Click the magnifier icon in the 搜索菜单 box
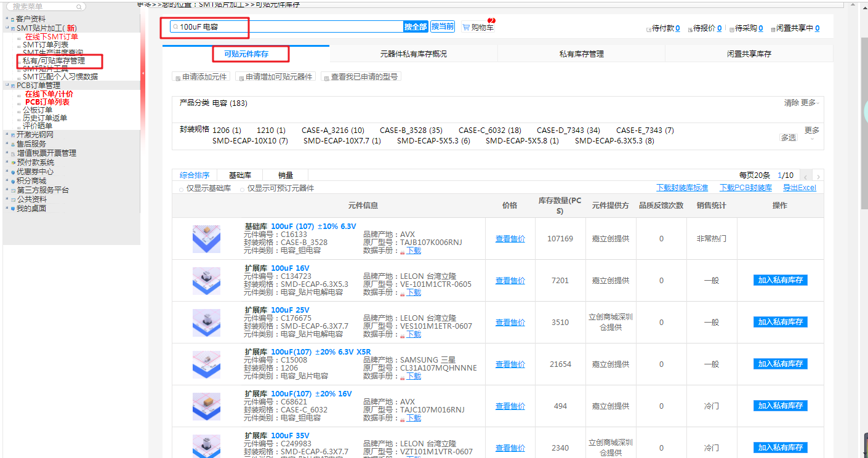Image resolution: width=868 pixels, height=458 pixels. click(79, 7)
